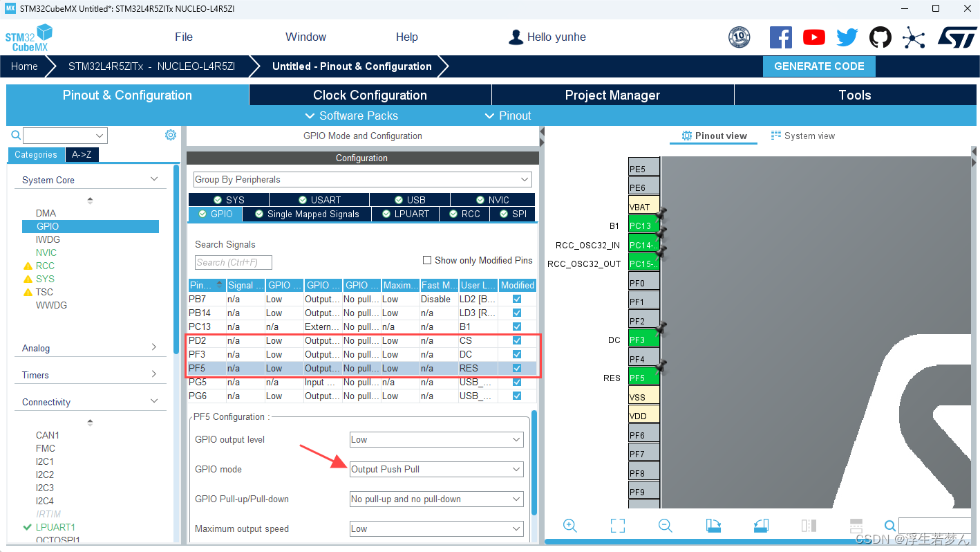This screenshot has width=980, height=552.
Task: Switch to Tools tab
Action: pyautogui.click(x=855, y=95)
